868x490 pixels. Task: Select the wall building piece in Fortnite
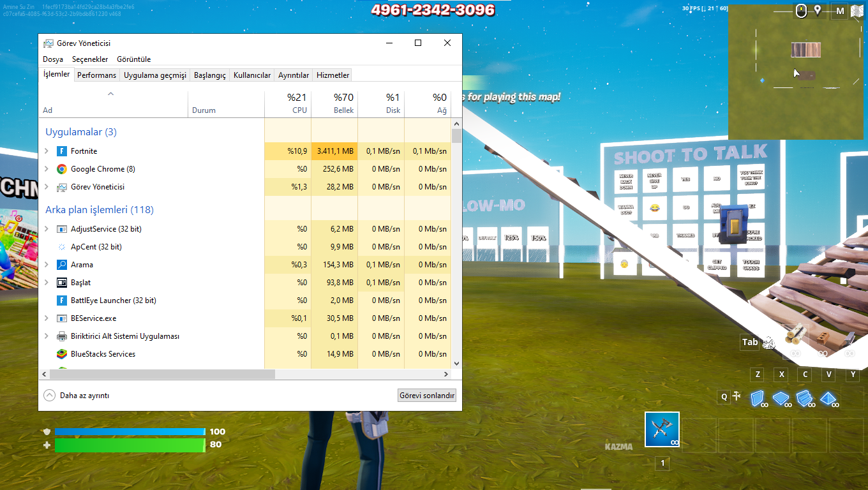pos(757,399)
